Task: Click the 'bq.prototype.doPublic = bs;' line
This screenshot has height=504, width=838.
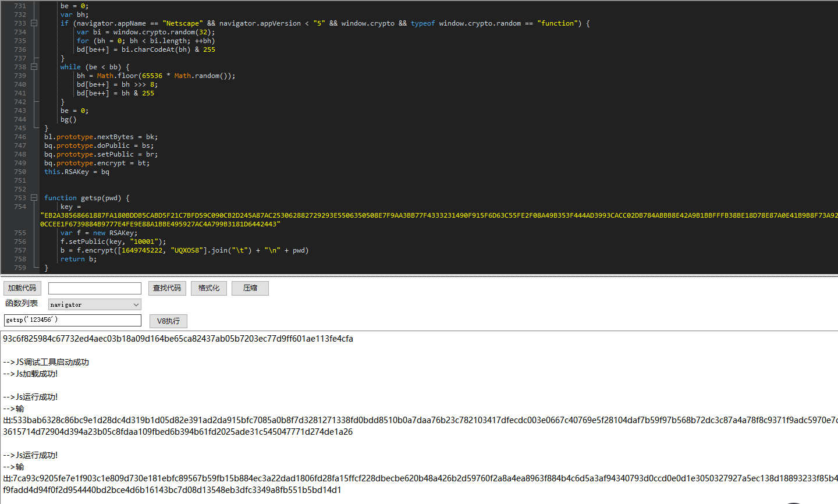Action: (x=99, y=145)
